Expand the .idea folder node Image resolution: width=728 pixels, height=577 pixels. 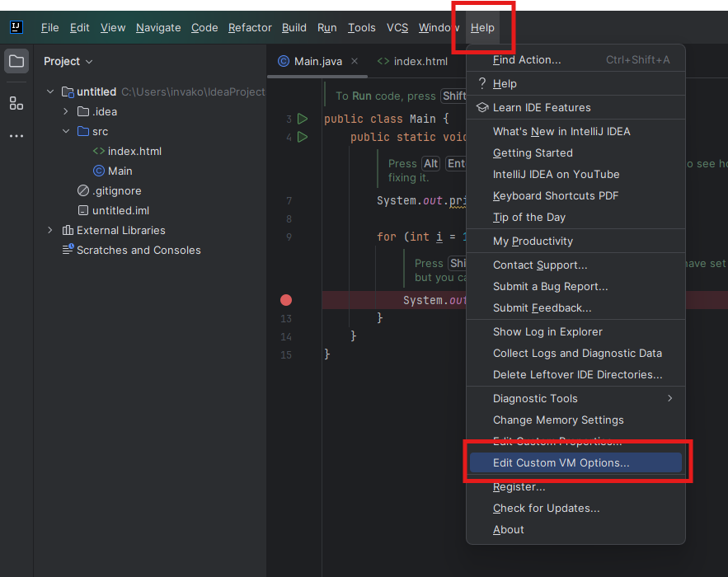tap(65, 111)
